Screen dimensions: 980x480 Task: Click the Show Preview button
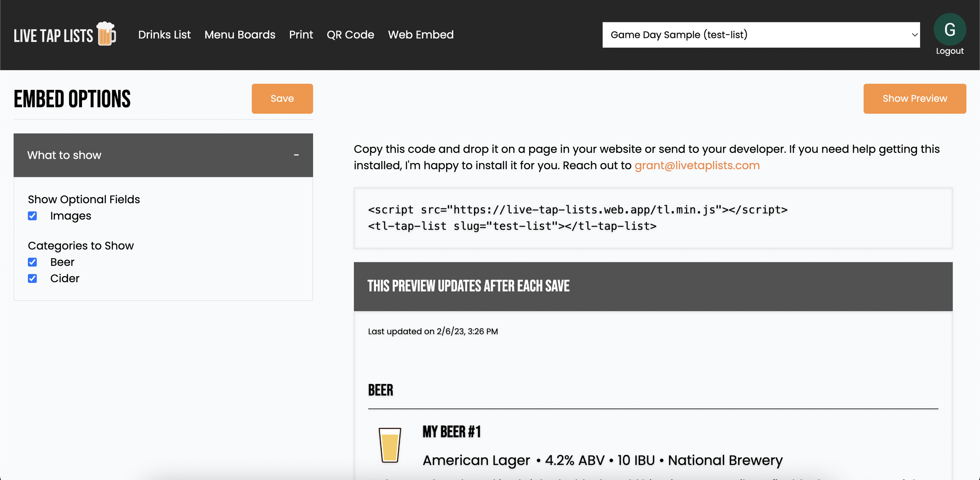(915, 98)
